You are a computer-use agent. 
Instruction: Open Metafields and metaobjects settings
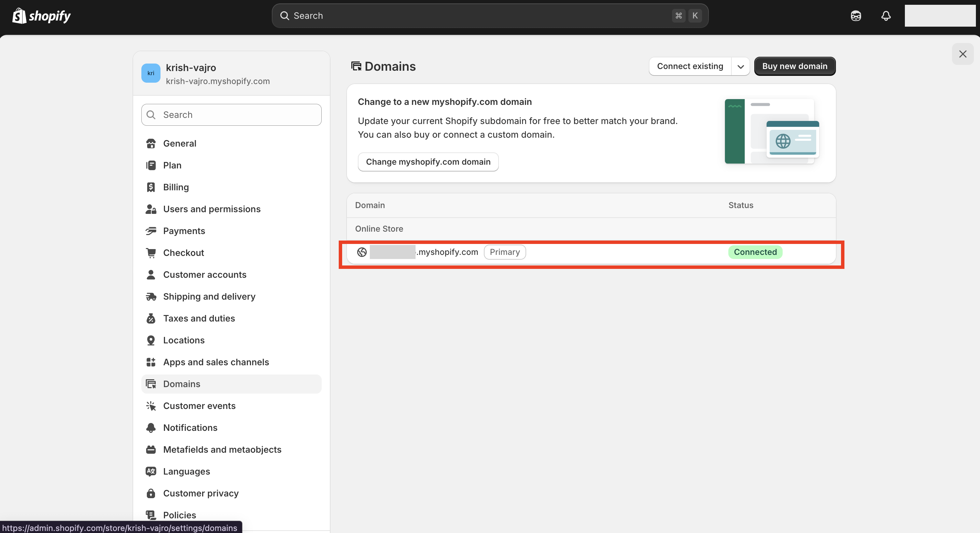[222, 450]
